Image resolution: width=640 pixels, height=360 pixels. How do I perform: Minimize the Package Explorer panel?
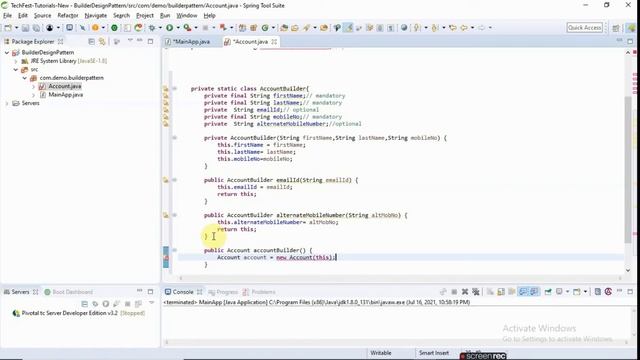click(x=140, y=40)
